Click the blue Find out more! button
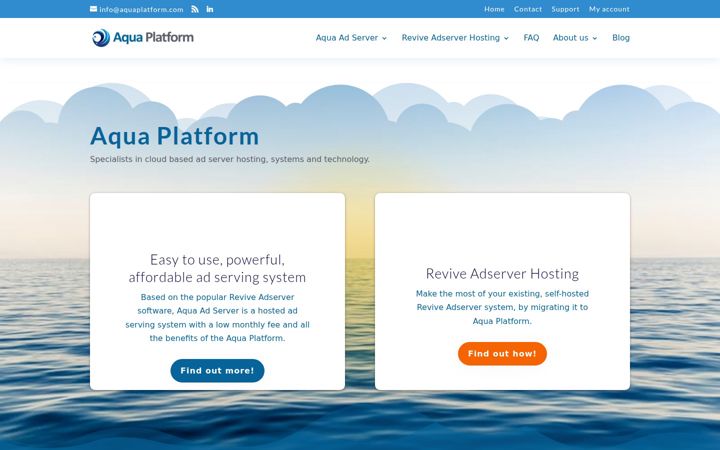 tap(217, 371)
